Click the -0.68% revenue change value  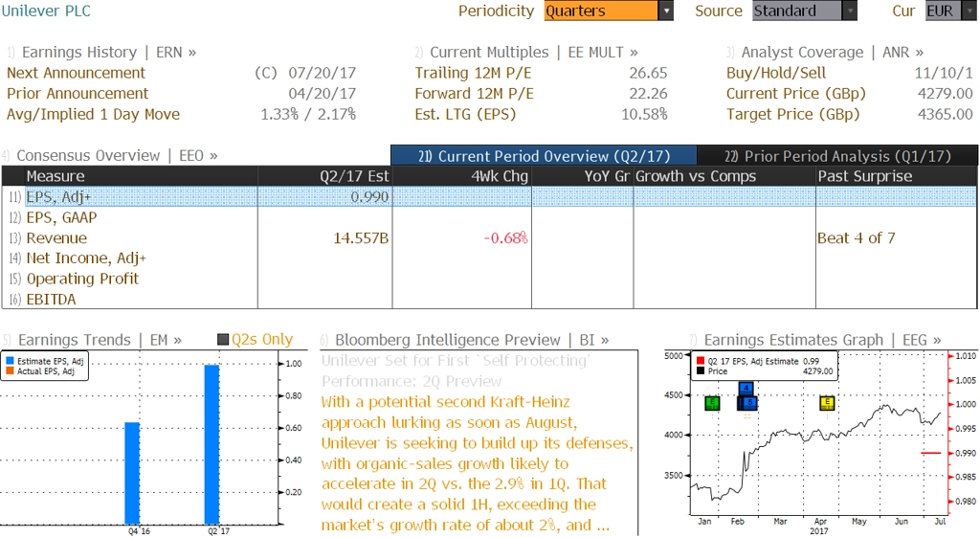(505, 238)
